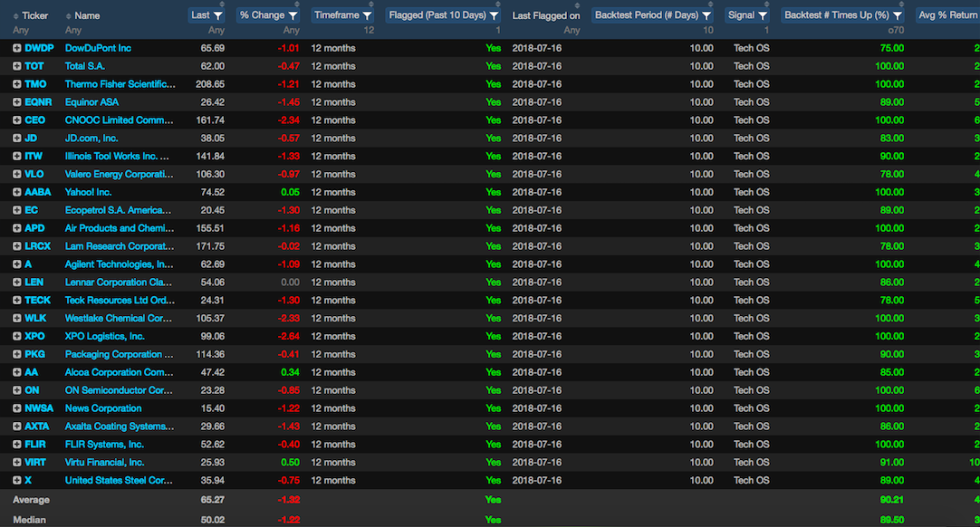Viewport: 980px width, 527px height.
Task: Sort table by Ticker column arrows
Action: click(15, 15)
